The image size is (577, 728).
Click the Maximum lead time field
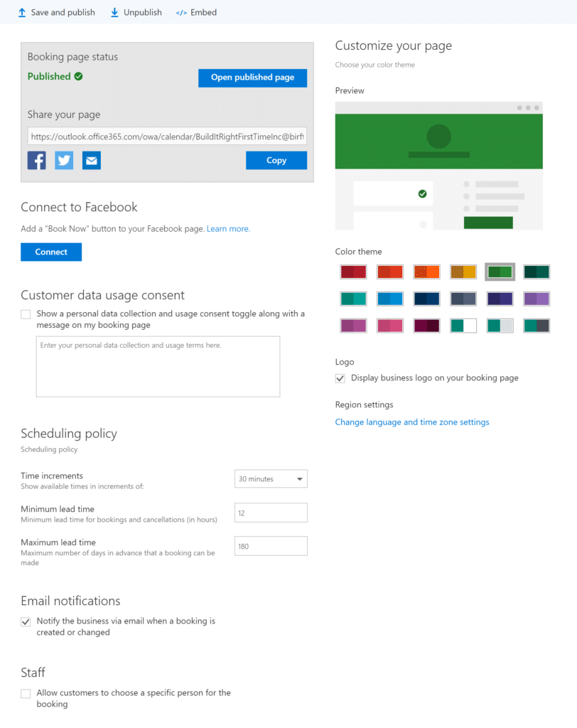click(x=271, y=546)
